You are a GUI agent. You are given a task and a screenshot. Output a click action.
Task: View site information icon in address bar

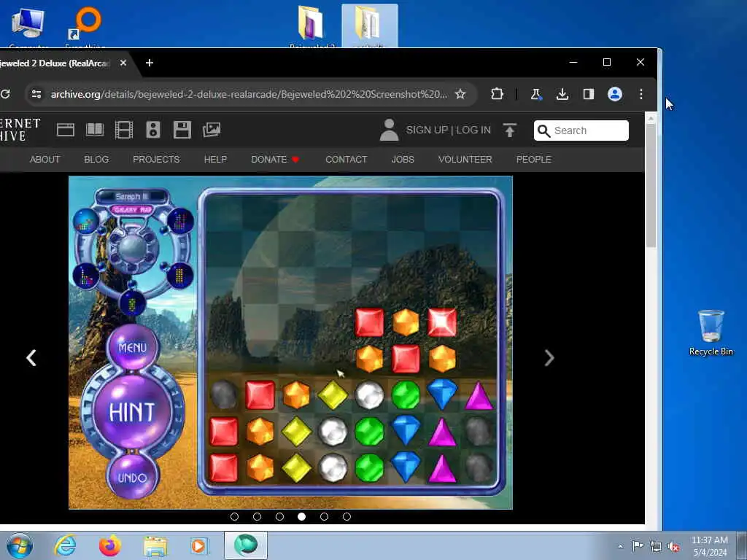tap(36, 94)
